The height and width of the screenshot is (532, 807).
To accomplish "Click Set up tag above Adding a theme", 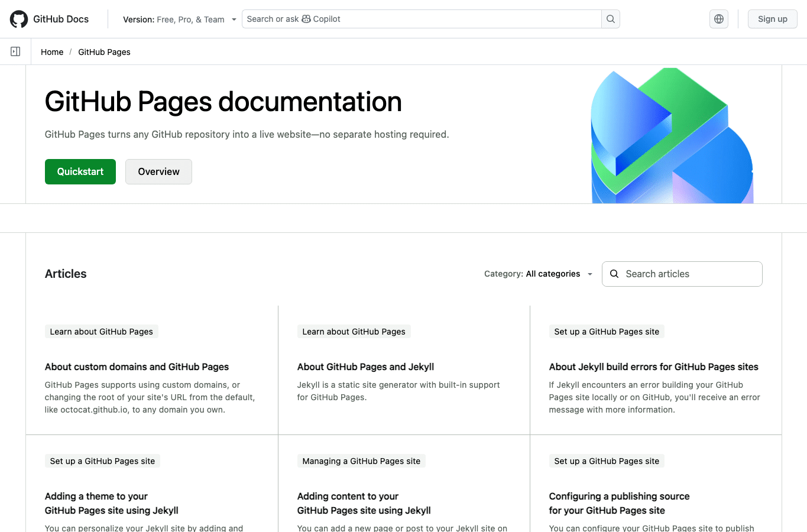I will tap(102, 461).
